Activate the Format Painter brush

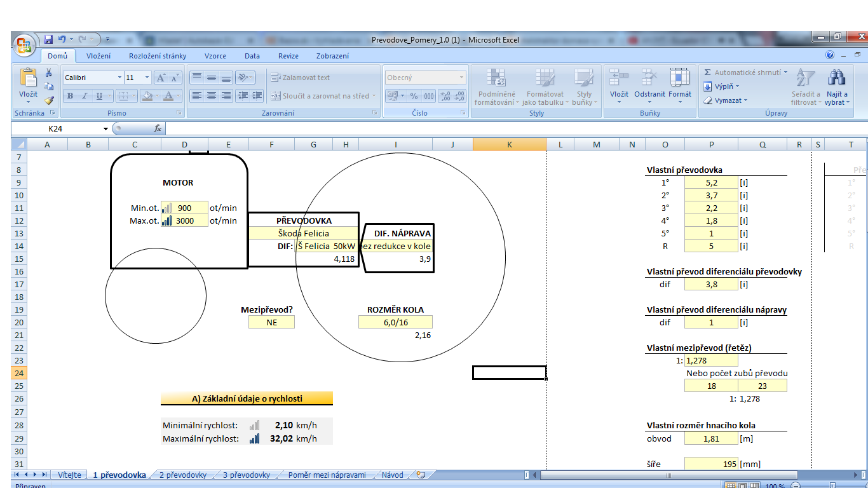pyautogui.click(x=49, y=100)
